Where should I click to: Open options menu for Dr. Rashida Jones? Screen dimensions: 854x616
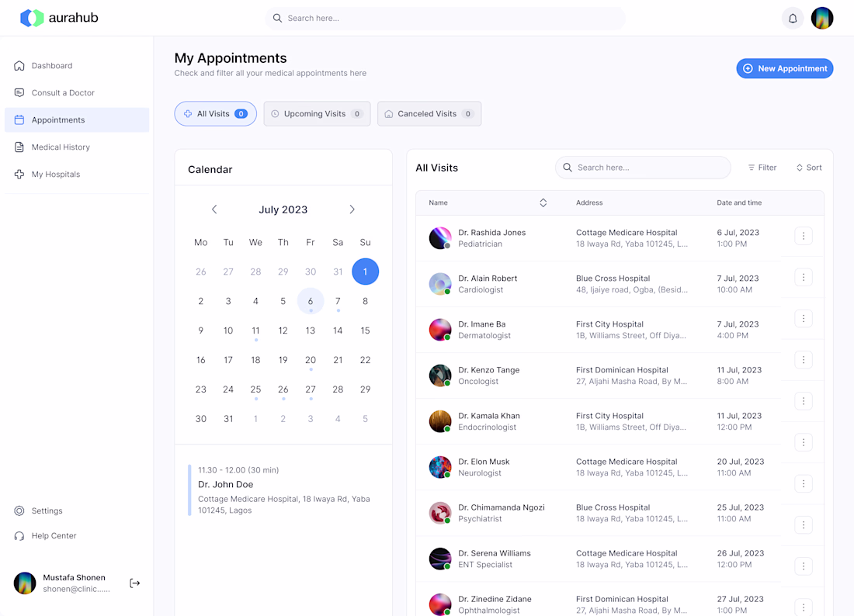tap(804, 236)
